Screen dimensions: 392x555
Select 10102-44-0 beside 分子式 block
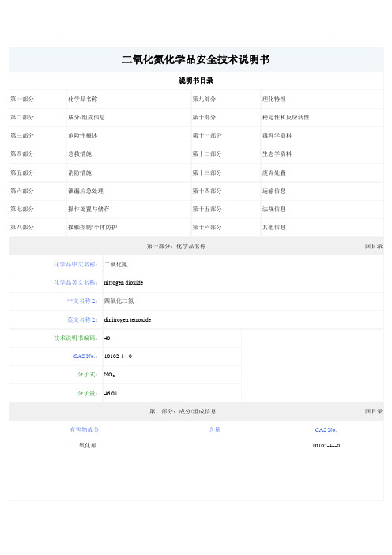[x=118, y=356]
